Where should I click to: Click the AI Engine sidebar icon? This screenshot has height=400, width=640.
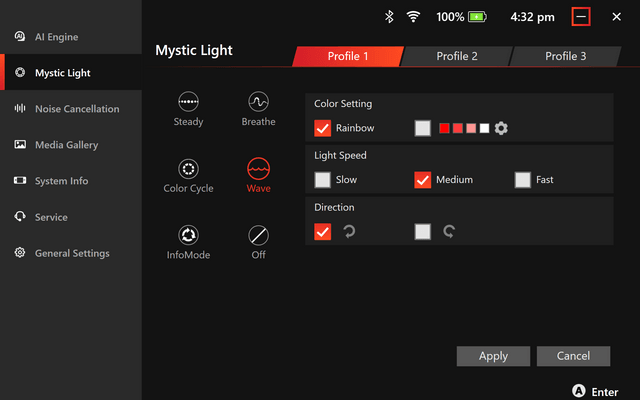coord(20,36)
